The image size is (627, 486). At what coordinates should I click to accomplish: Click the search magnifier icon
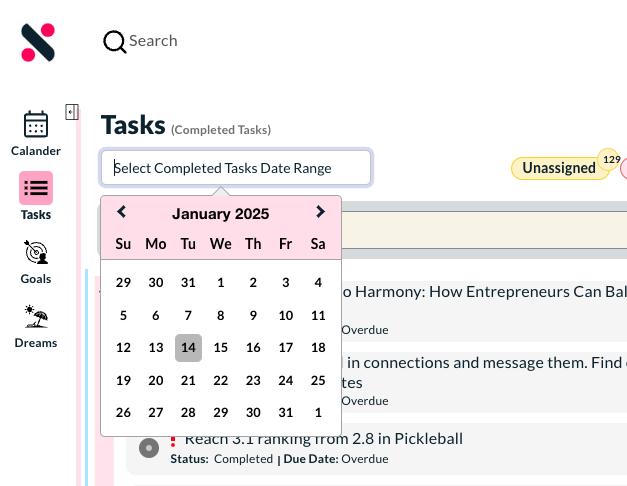(x=115, y=42)
